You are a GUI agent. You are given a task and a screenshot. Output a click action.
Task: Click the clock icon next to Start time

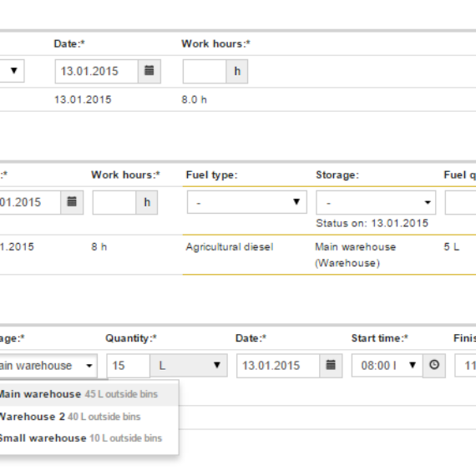coord(434,366)
